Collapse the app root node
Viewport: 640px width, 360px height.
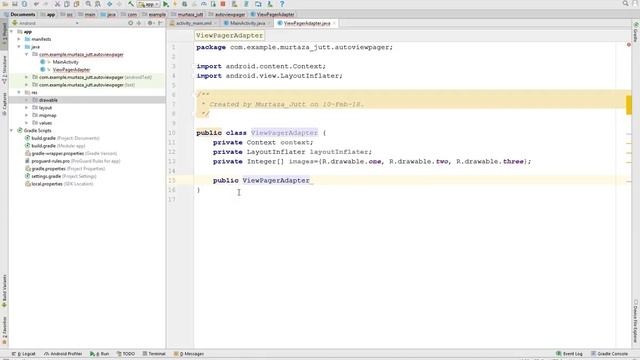[x=12, y=31]
